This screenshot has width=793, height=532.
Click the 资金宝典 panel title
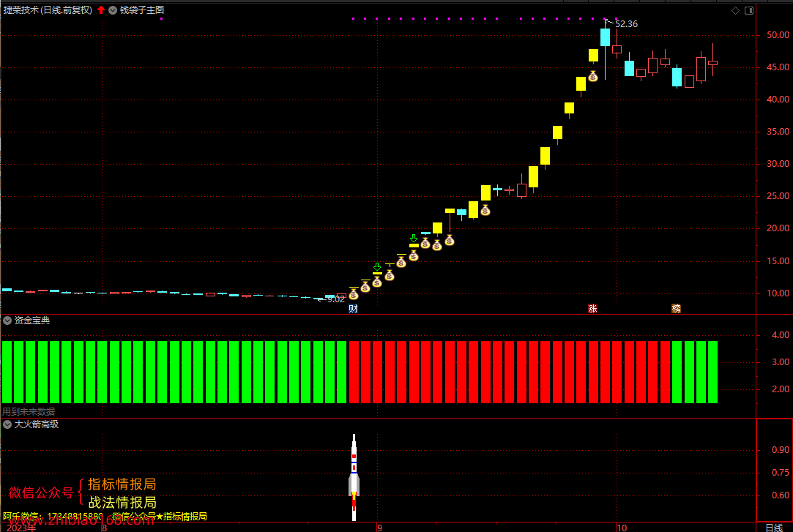[x=32, y=321]
